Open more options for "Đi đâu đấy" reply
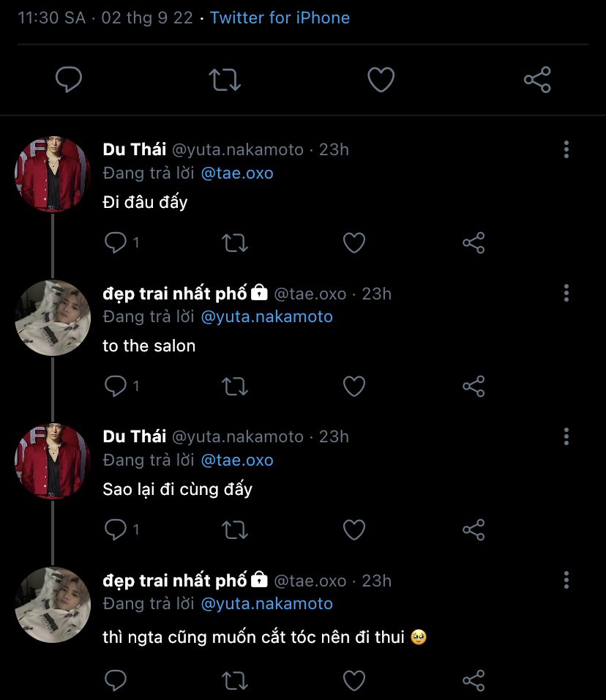Image resolution: width=606 pixels, height=700 pixels. (x=566, y=150)
